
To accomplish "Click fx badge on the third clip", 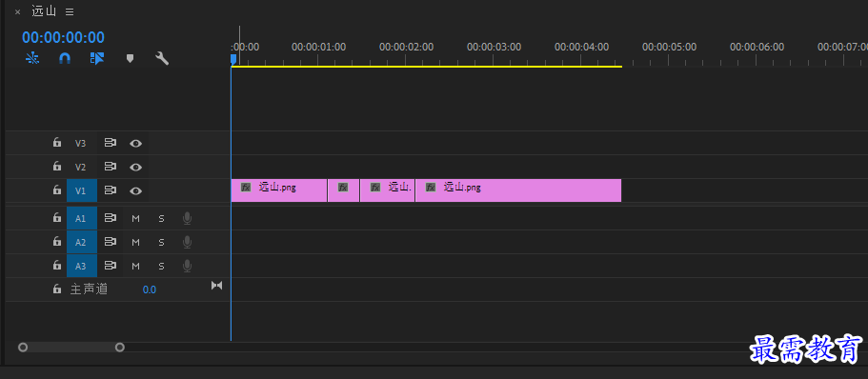I will coord(375,187).
